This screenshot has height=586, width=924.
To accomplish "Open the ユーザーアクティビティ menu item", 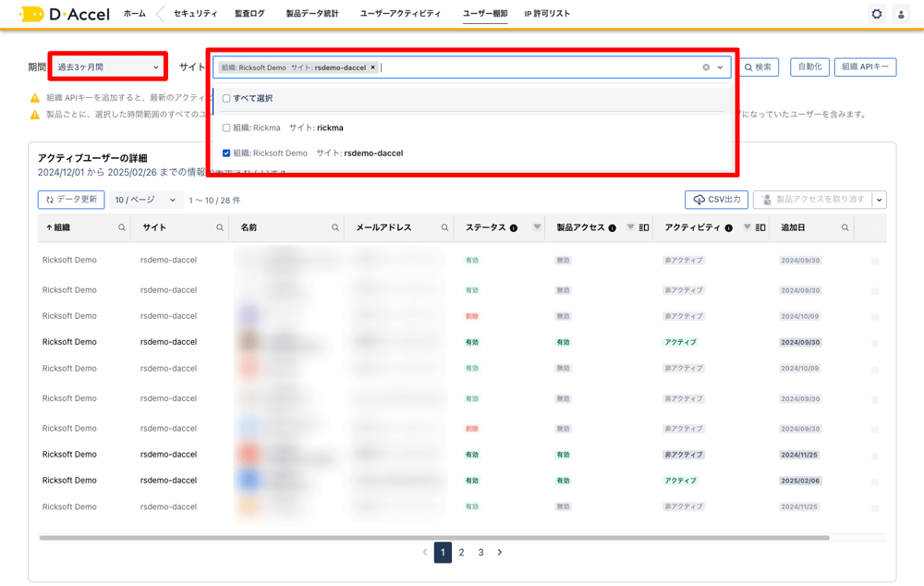I will click(x=401, y=14).
